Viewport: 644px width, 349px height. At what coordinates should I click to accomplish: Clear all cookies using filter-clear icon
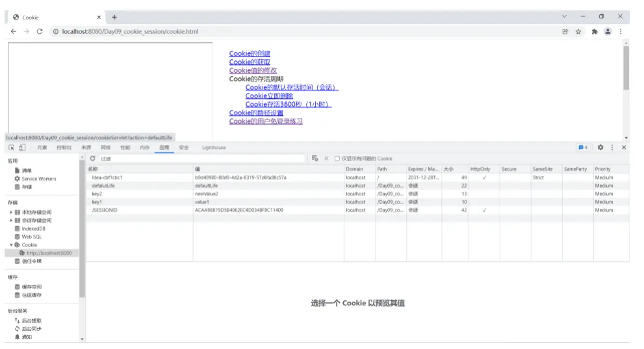point(315,159)
